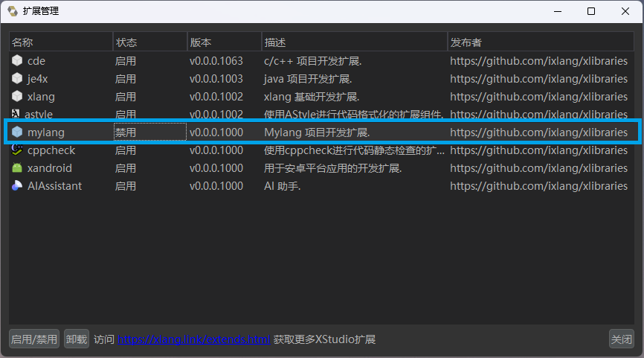Click description 'Mylang 项目开发扩展.'
Image resolution: width=644 pixels, height=358 pixels.
tap(317, 132)
